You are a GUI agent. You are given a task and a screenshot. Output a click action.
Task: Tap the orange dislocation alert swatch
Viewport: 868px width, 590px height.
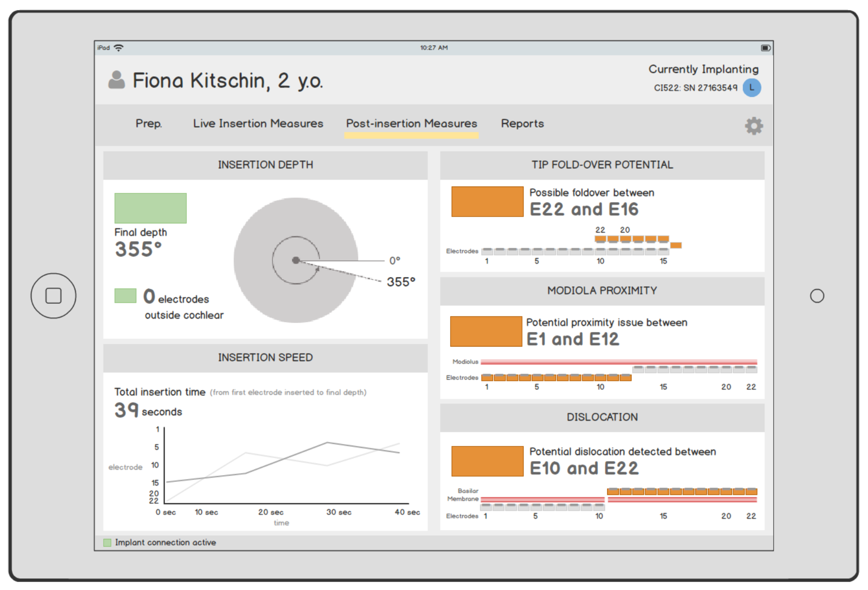487,461
